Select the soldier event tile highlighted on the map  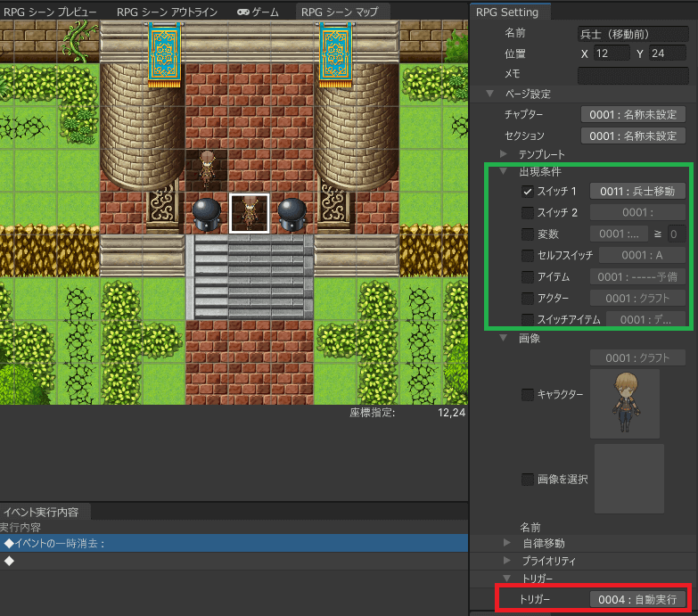(x=250, y=213)
